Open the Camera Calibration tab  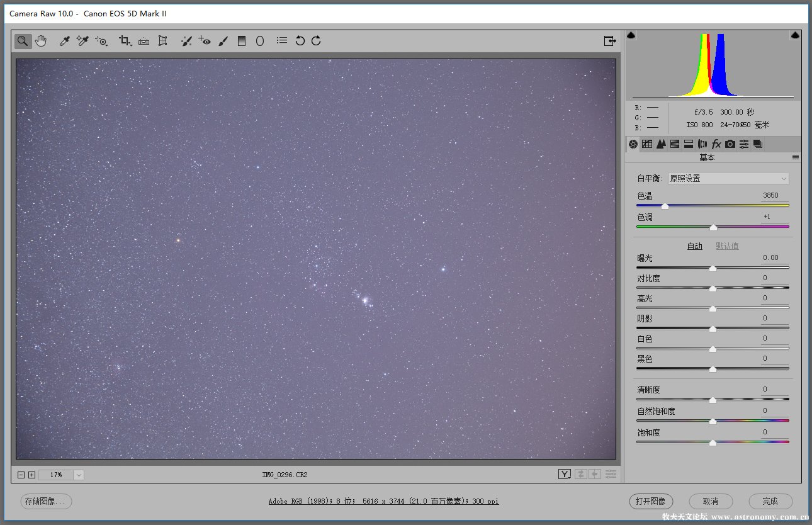730,144
